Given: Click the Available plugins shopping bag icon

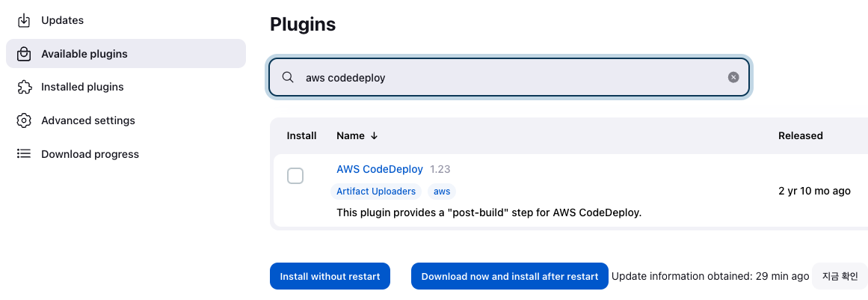Looking at the screenshot, I should click(x=23, y=54).
